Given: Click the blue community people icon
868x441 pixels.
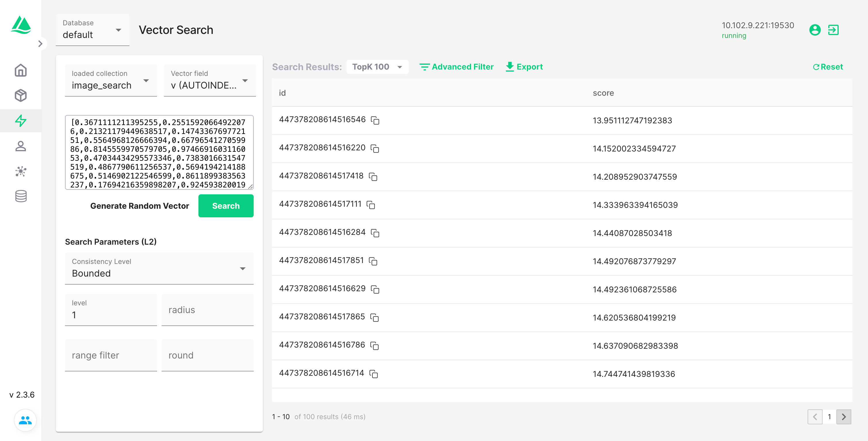Looking at the screenshot, I should 25,420.
